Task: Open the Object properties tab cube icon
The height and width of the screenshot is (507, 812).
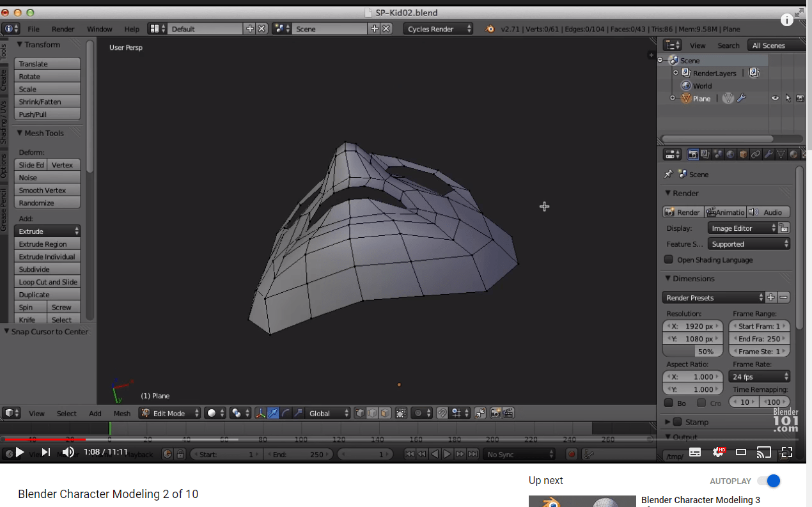Action: [743, 154]
